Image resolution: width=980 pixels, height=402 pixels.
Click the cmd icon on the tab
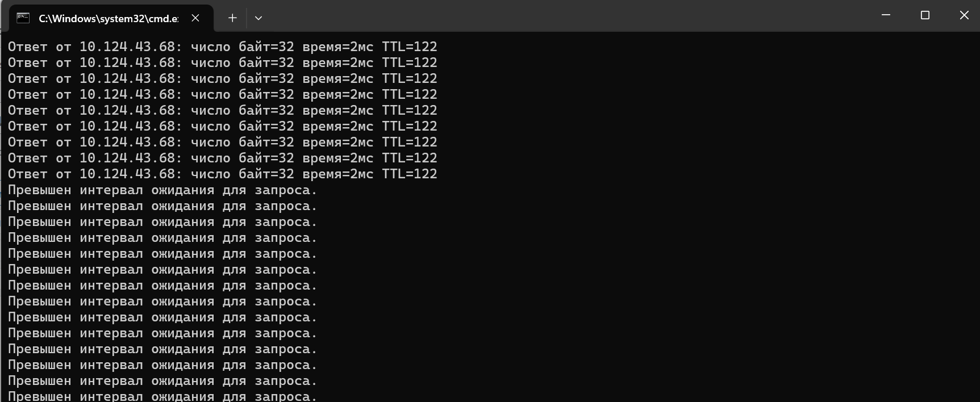click(23, 18)
